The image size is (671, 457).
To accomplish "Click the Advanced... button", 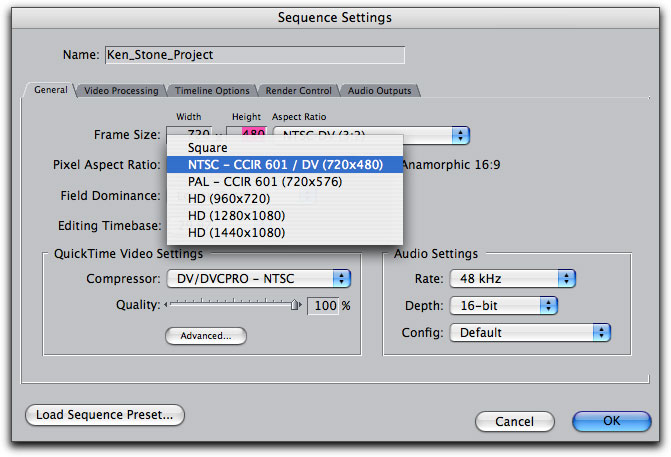I will [x=205, y=336].
